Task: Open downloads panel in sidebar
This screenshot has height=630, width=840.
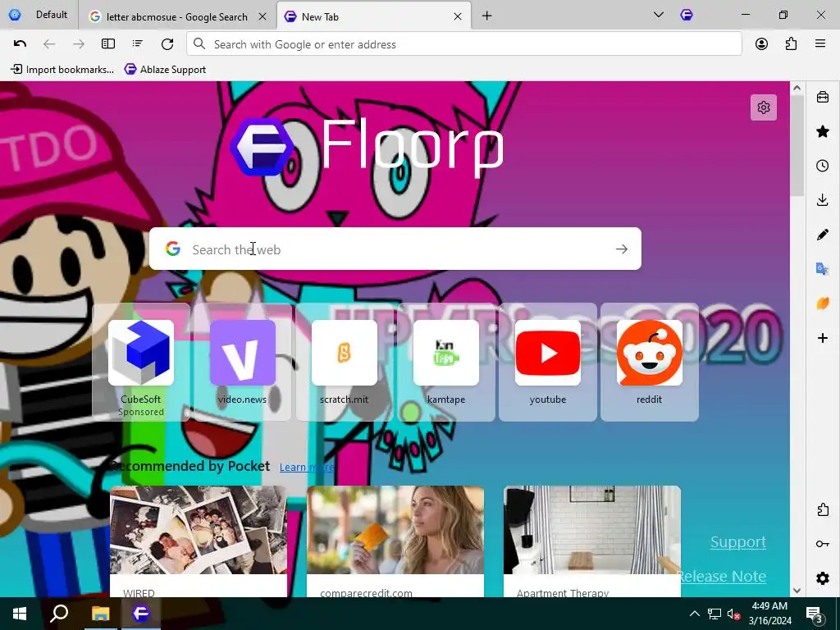Action: (823, 200)
